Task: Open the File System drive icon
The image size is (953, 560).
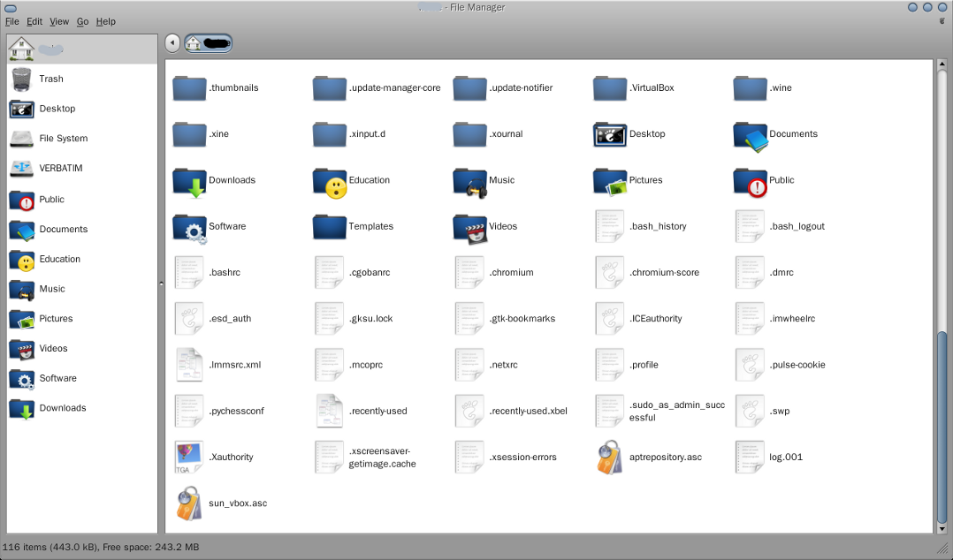Action: pyautogui.click(x=21, y=139)
